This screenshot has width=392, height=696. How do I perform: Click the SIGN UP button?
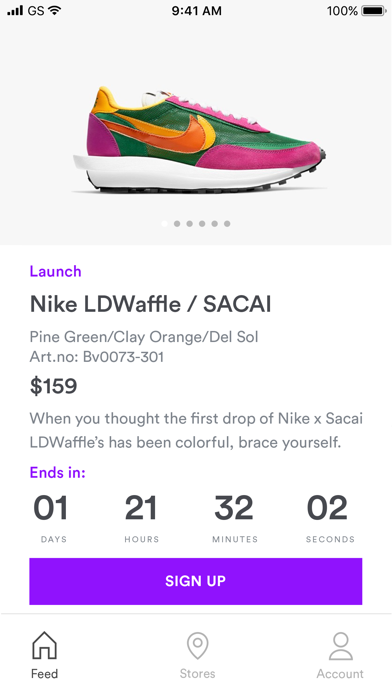pyautogui.click(x=196, y=581)
